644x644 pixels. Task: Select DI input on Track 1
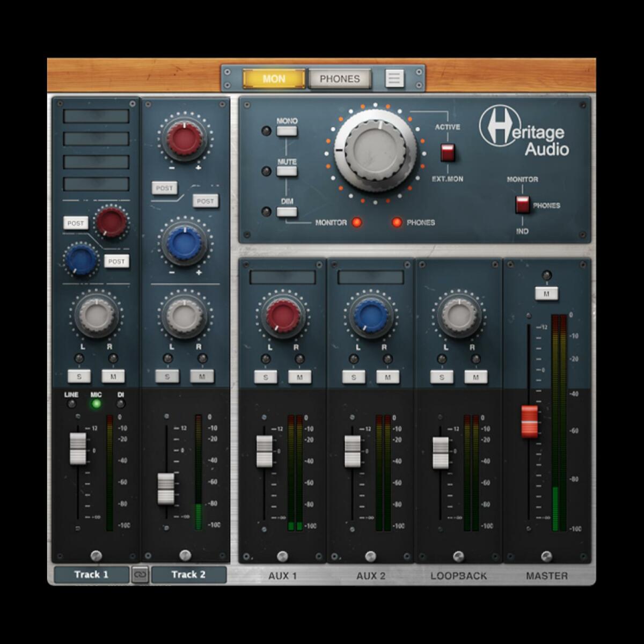point(121,403)
